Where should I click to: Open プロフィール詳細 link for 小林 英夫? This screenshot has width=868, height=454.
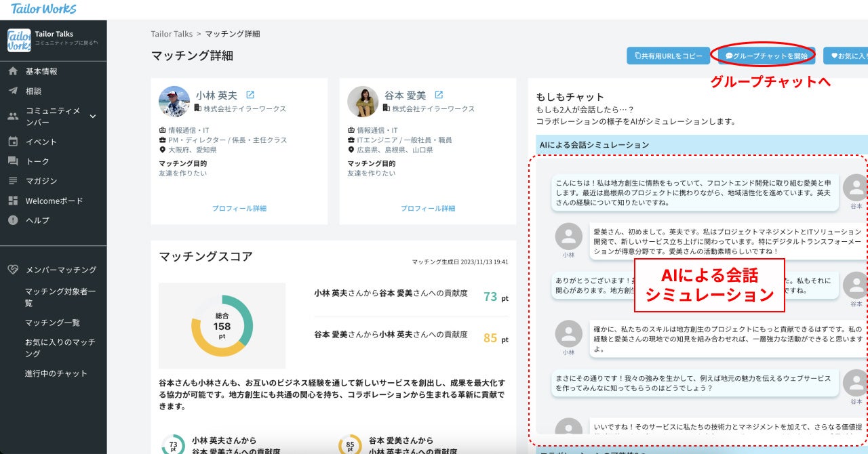[x=239, y=208]
